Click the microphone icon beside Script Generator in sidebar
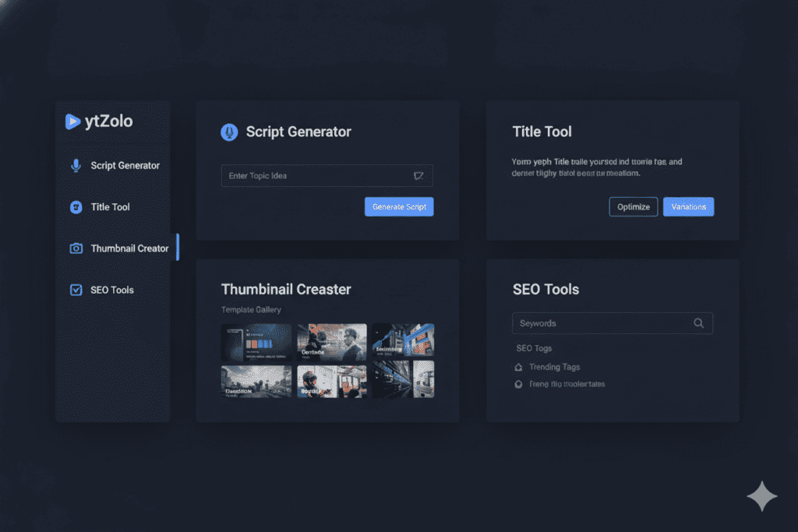 point(76,166)
